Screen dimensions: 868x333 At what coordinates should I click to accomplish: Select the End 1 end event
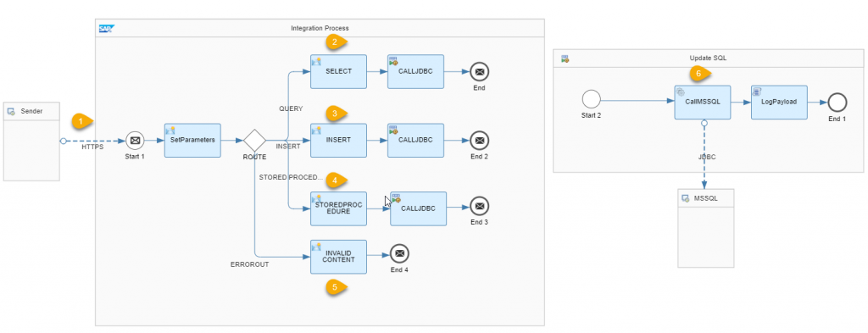tap(837, 102)
